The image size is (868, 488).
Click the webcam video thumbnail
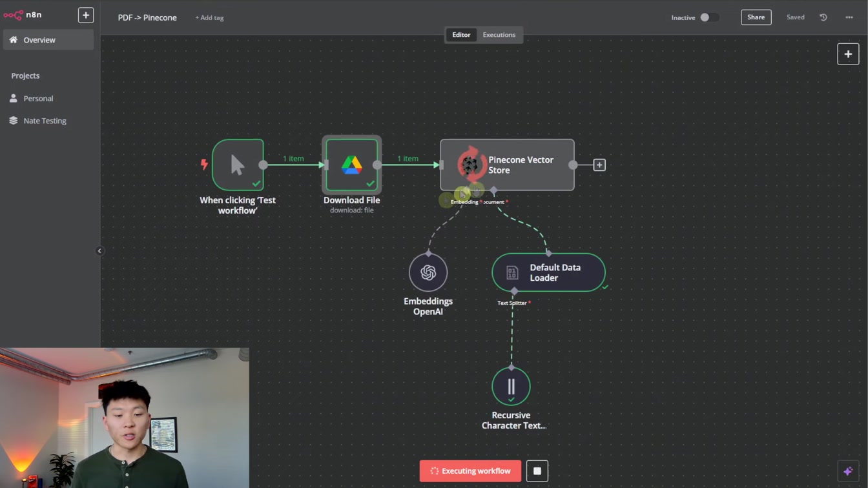(x=125, y=418)
